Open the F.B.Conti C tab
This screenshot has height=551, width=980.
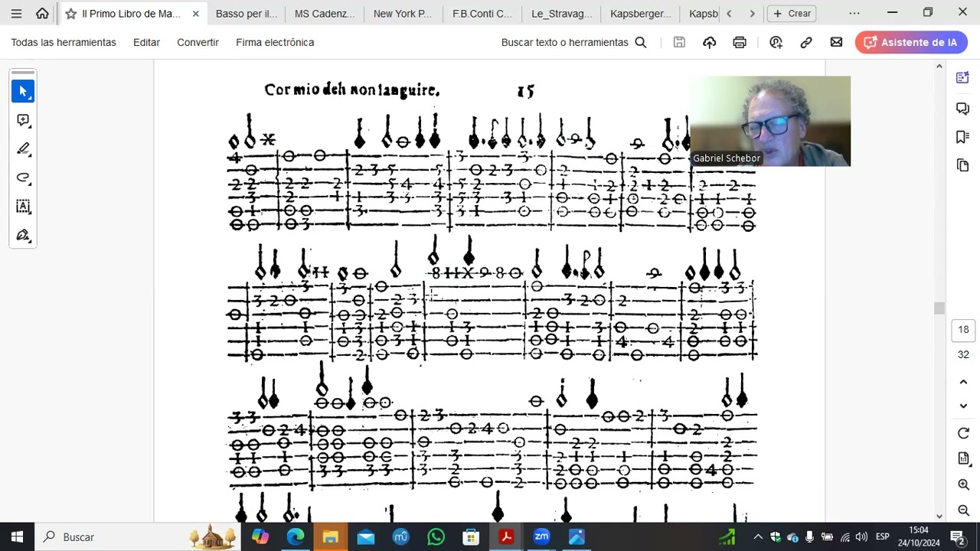pyautogui.click(x=482, y=14)
